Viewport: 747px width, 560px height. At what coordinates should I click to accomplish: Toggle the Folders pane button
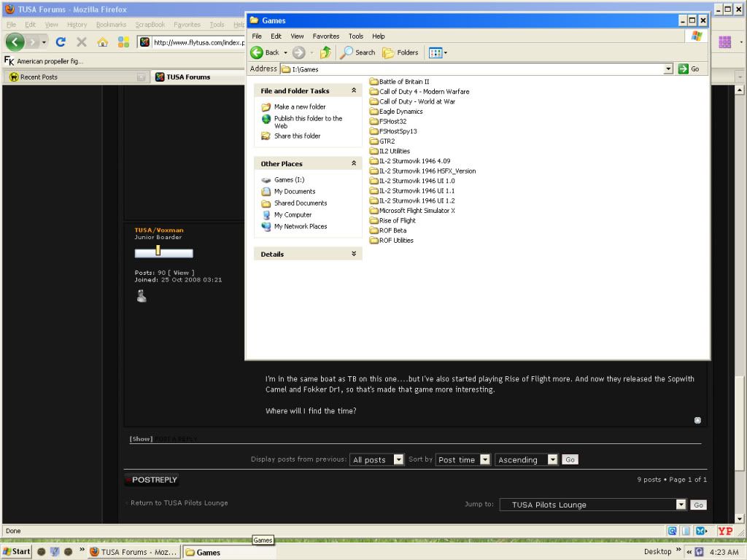coord(400,52)
